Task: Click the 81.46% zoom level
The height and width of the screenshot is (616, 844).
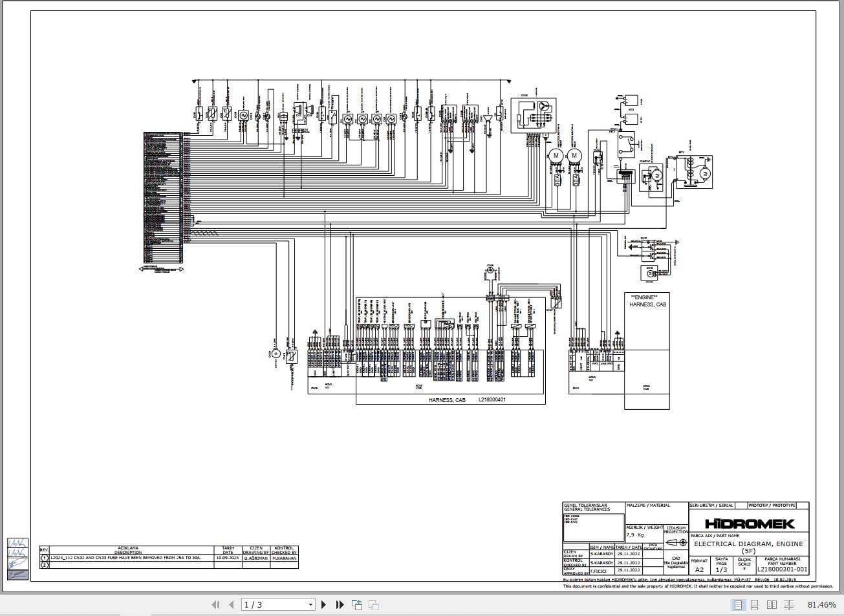Action: [x=821, y=605]
